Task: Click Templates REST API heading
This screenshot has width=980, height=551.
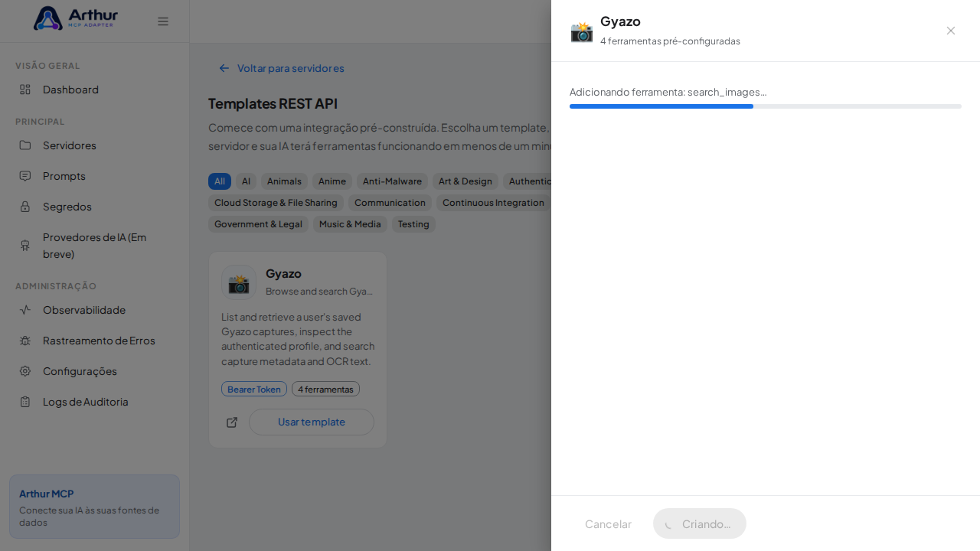Action: pos(273,103)
